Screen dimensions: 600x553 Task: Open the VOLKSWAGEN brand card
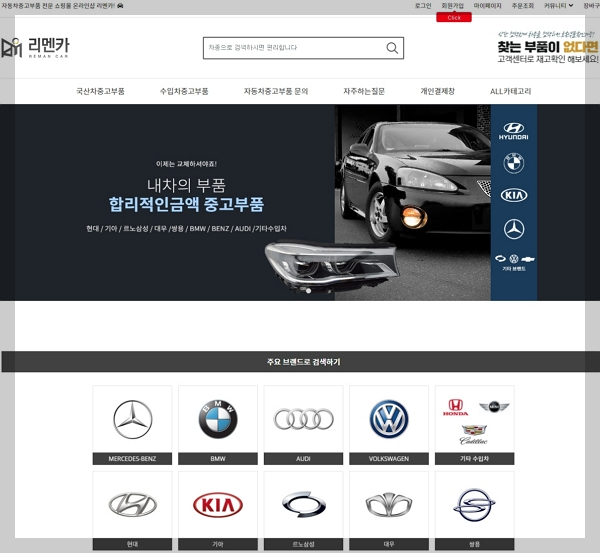pyautogui.click(x=389, y=425)
